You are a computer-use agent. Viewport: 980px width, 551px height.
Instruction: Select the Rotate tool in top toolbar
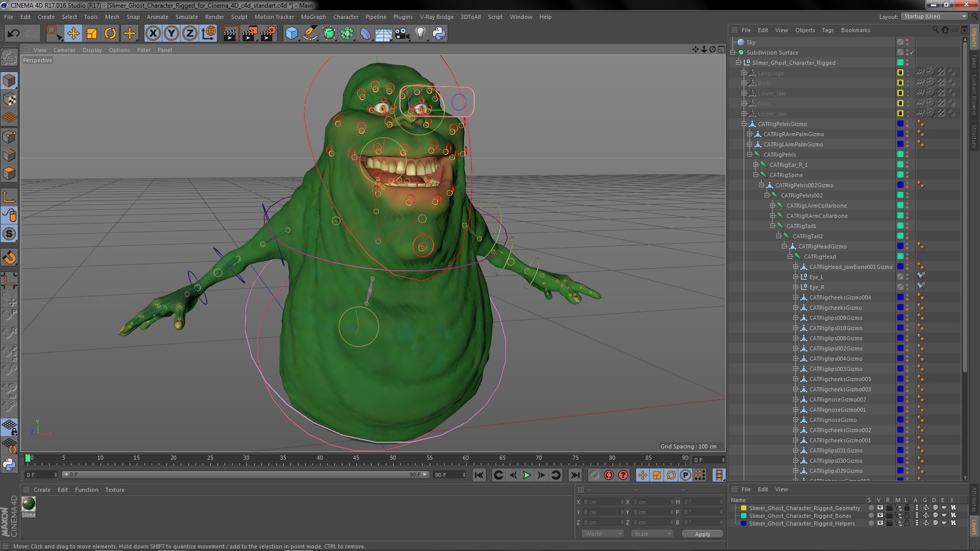tap(110, 34)
